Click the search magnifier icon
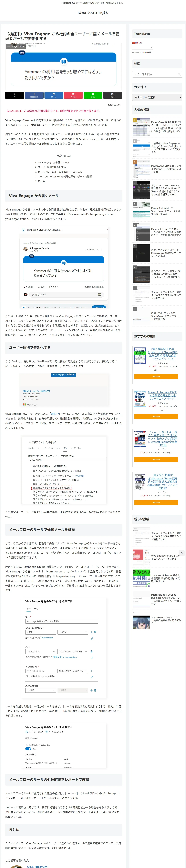 coord(179,74)
